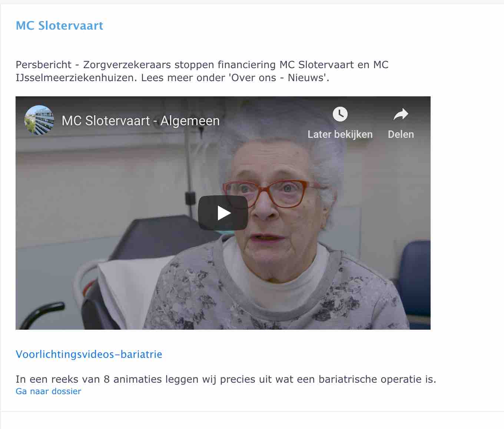Image resolution: width=504 pixels, height=429 pixels.
Task: Select the Delen text label
Action: click(x=401, y=134)
